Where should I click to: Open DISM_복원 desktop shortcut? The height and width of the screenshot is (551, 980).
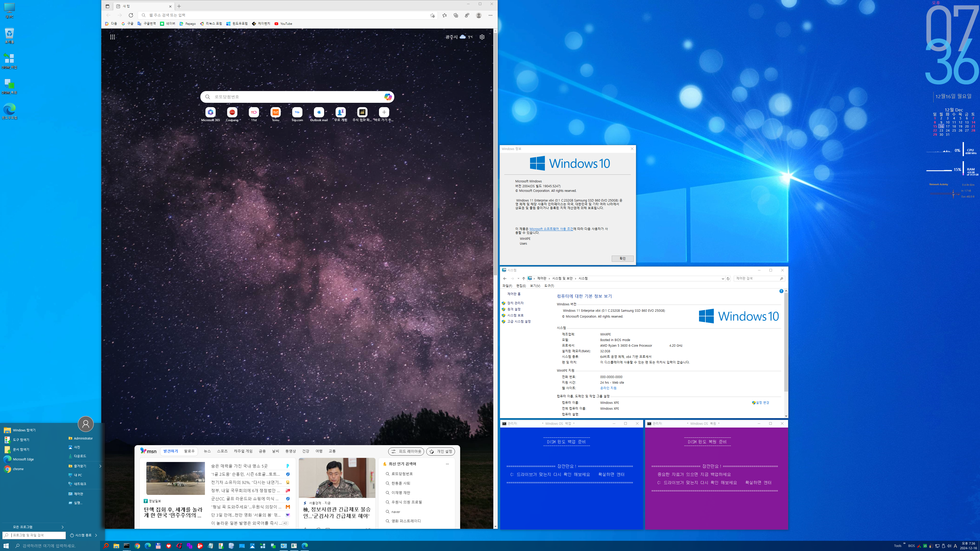coord(9,86)
